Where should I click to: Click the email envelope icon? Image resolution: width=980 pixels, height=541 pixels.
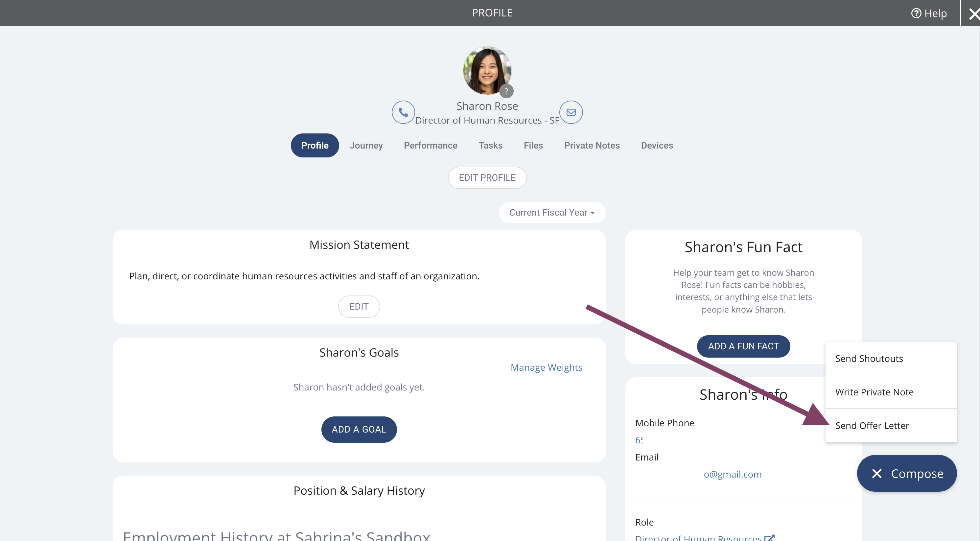tap(571, 112)
